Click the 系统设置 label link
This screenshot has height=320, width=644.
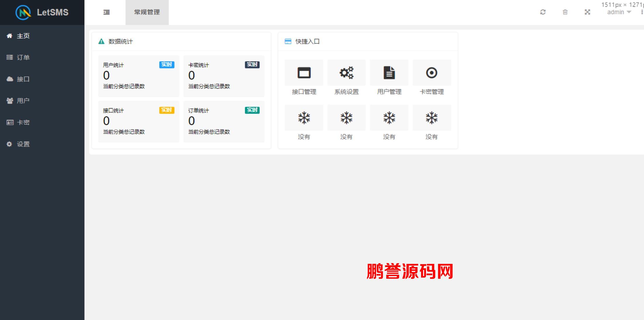(347, 92)
